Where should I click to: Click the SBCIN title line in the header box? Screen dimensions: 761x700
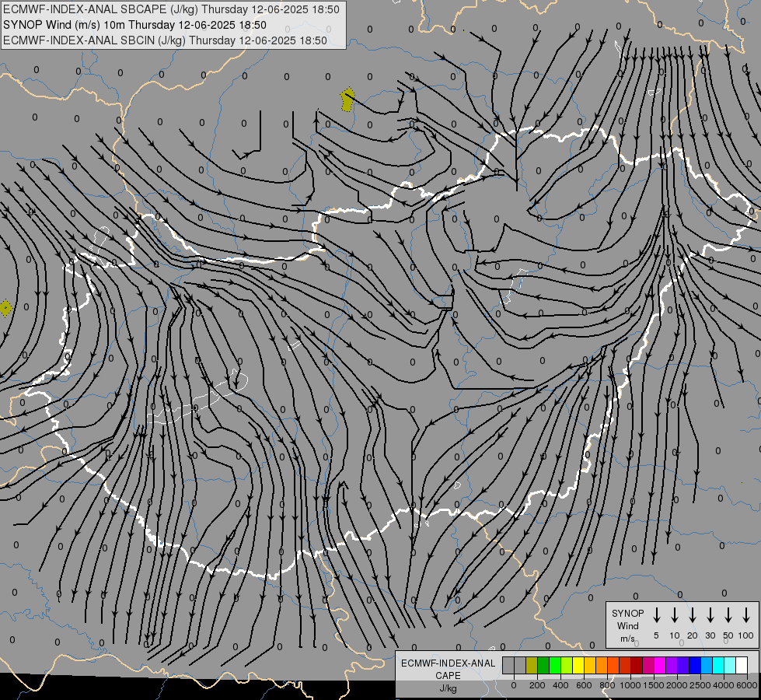(x=165, y=40)
